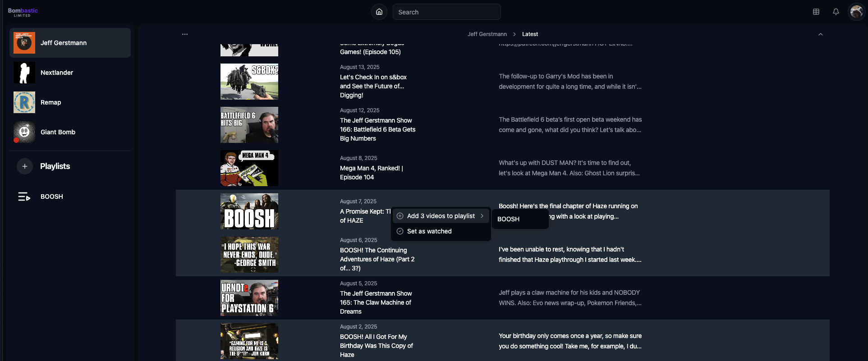Create a new playlist with plus button
This screenshot has height=361, width=868.
point(25,166)
